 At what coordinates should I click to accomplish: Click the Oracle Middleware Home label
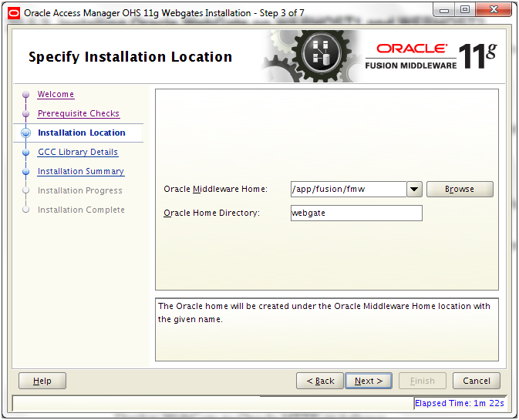pos(215,189)
